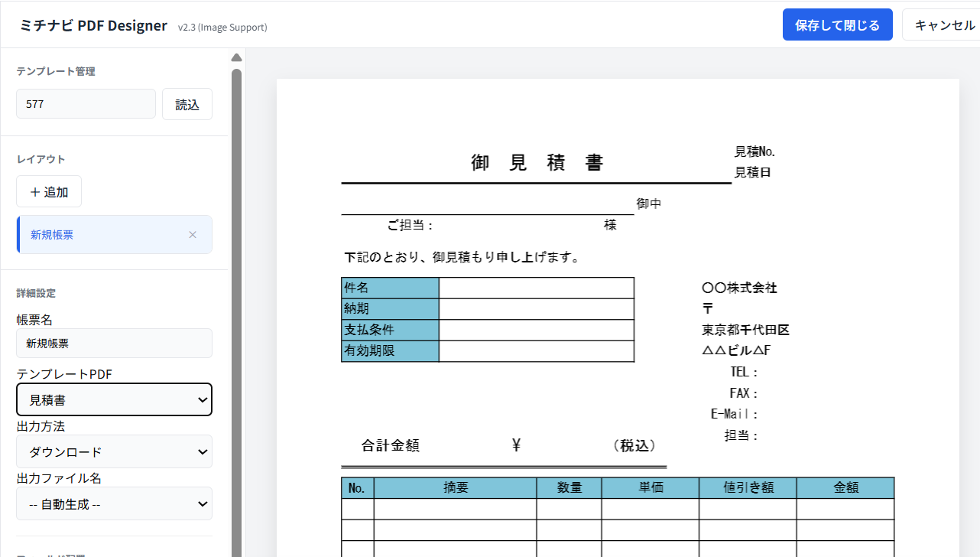
Task: Click the 納期 table cell
Action: pyautogui.click(x=390, y=309)
